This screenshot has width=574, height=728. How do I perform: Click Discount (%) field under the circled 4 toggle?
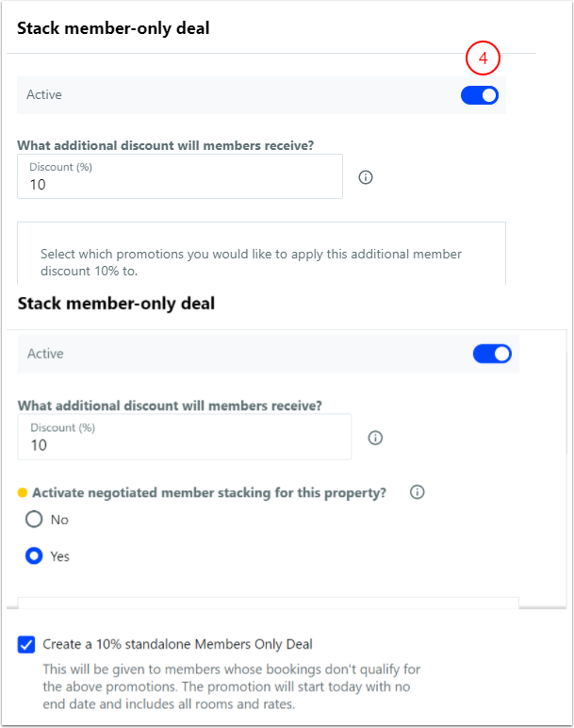(x=179, y=177)
